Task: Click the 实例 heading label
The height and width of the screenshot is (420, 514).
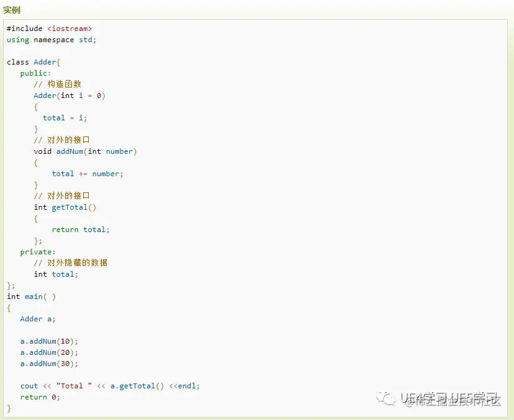Action: [x=12, y=10]
